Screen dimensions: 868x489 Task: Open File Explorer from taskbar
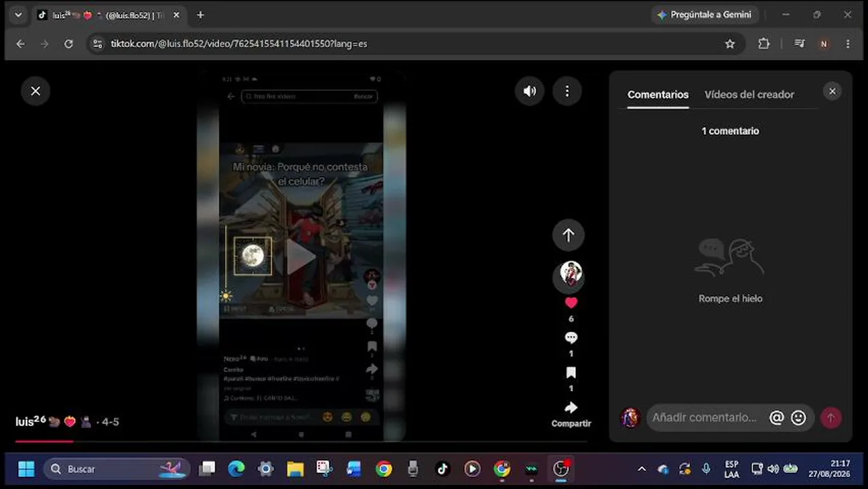(x=295, y=469)
